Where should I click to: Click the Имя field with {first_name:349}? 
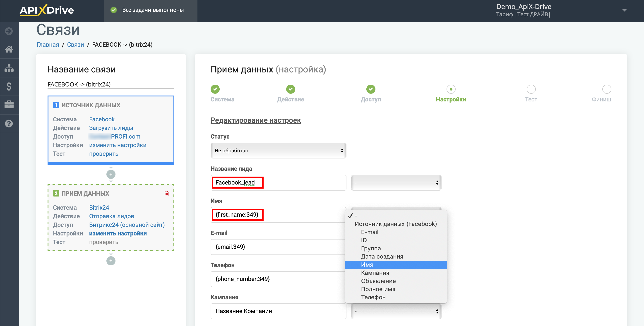(x=278, y=215)
